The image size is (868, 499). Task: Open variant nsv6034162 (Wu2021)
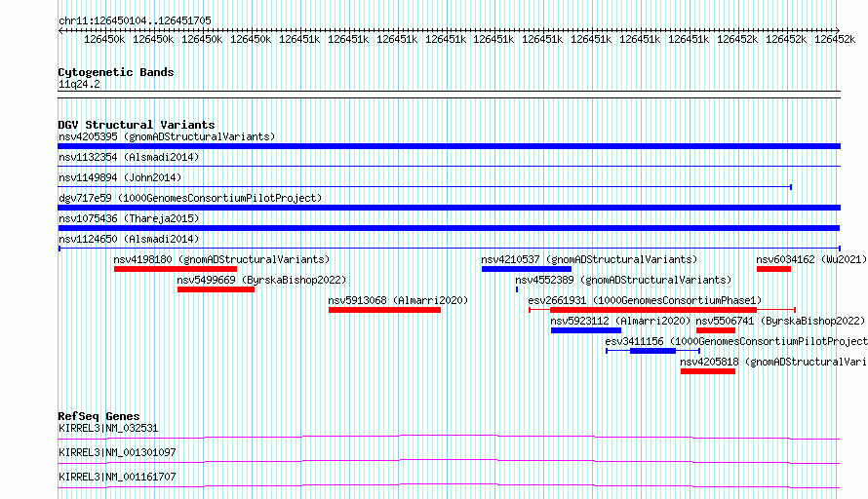[x=811, y=259]
